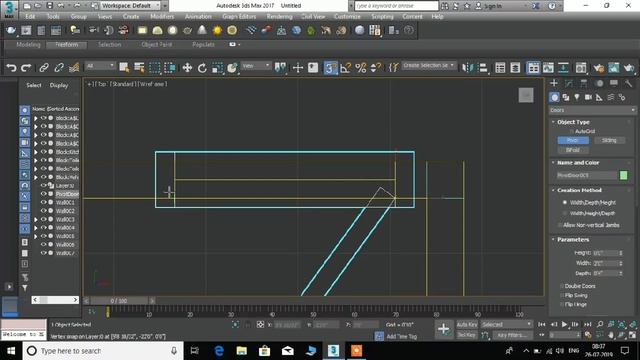Image resolution: width=640 pixels, height=360 pixels.
Task: Activate the Bind to Space Warp tool
Action: click(74, 68)
